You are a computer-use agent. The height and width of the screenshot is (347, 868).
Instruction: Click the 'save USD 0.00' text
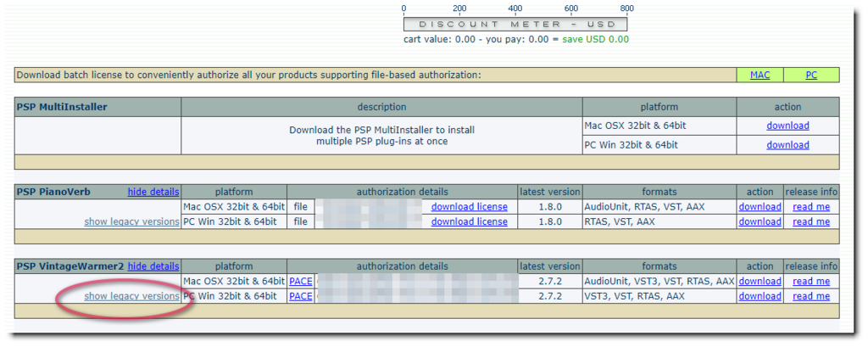[x=596, y=39]
